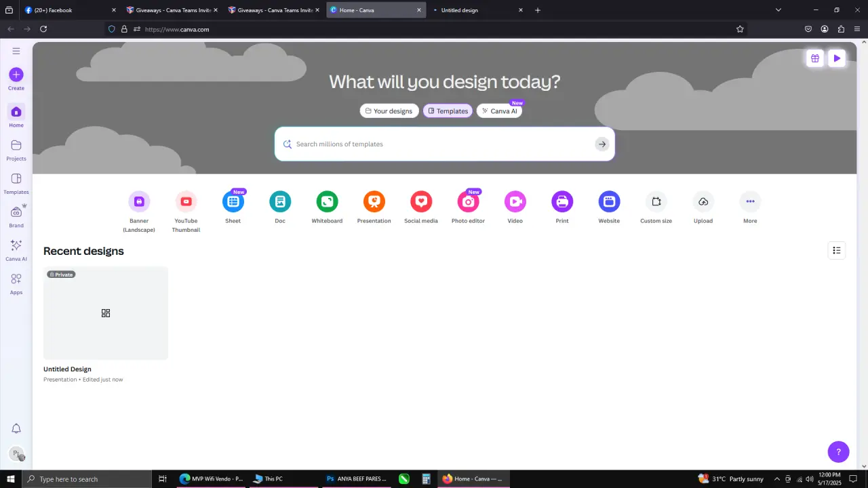Show hidden system tray icons
The height and width of the screenshot is (488, 868).
[x=776, y=479]
